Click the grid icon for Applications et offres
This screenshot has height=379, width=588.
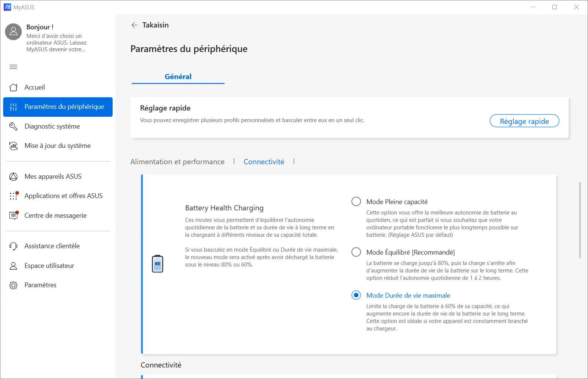[13, 196]
